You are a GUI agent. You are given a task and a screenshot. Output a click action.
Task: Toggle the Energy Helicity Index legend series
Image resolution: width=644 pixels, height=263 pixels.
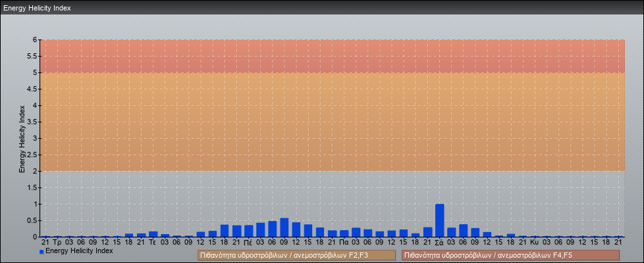pos(76,251)
